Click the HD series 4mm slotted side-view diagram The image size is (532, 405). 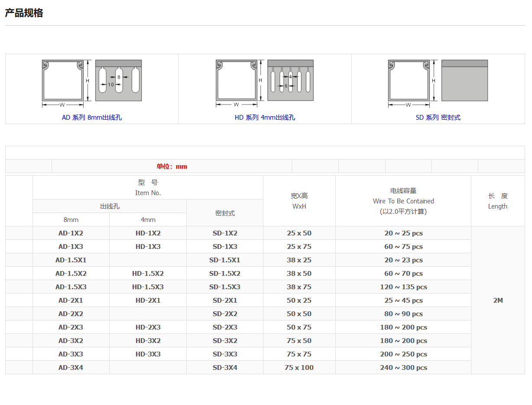coord(290,81)
